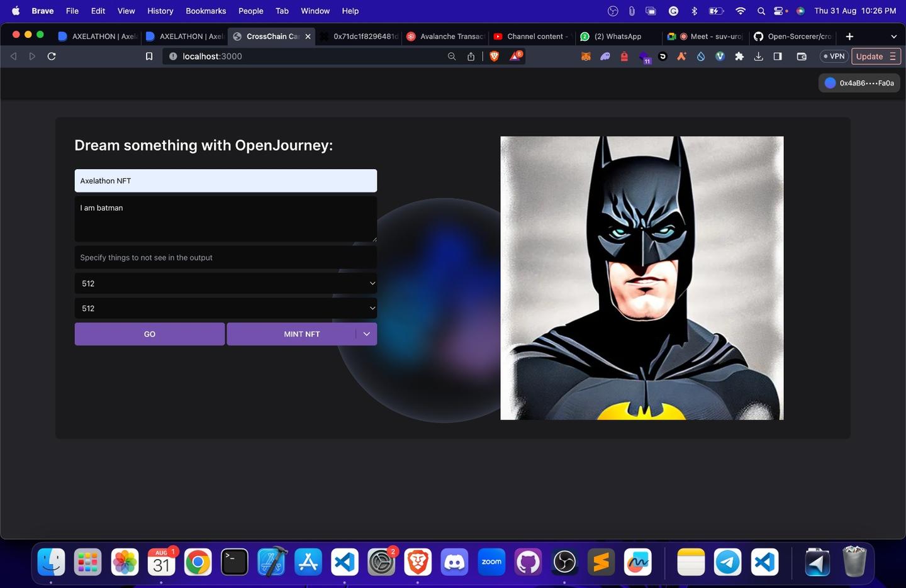The height and width of the screenshot is (588, 906).
Task: Open Siri from the menu bar
Action: pyautogui.click(x=800, y=11)
